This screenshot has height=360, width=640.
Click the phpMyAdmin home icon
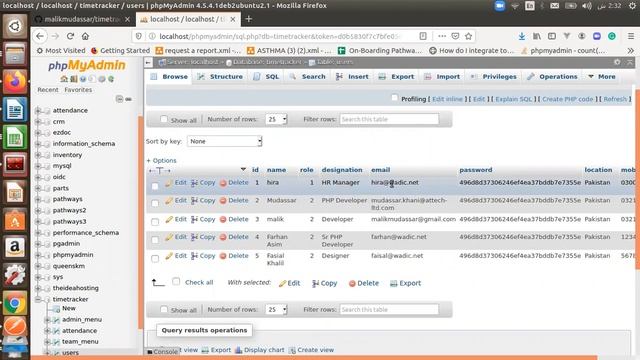(64, 79)
